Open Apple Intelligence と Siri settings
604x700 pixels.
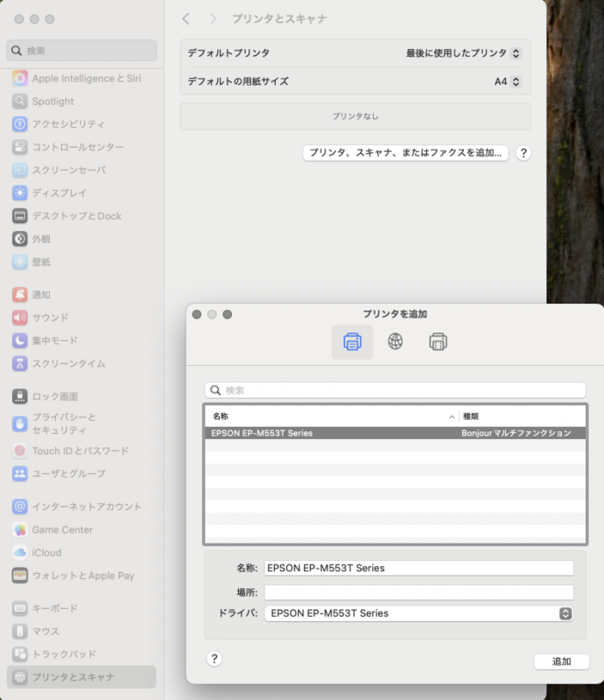coord(77,79)
